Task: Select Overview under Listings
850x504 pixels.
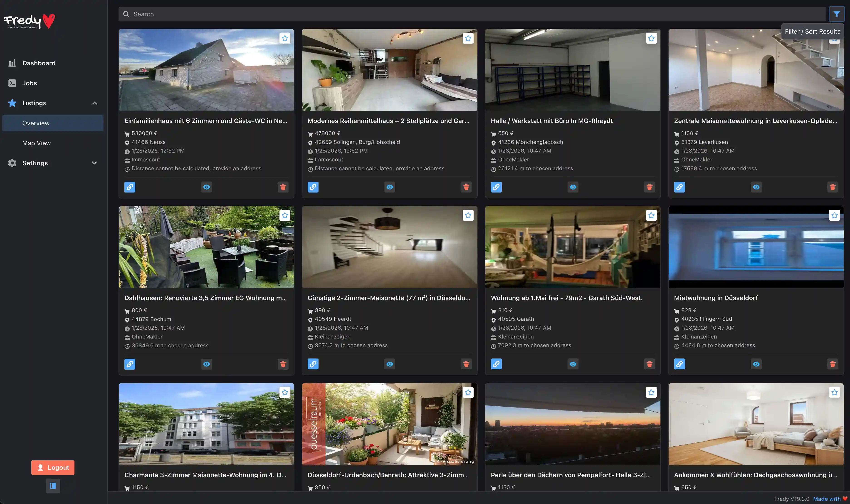Action: 36,123
